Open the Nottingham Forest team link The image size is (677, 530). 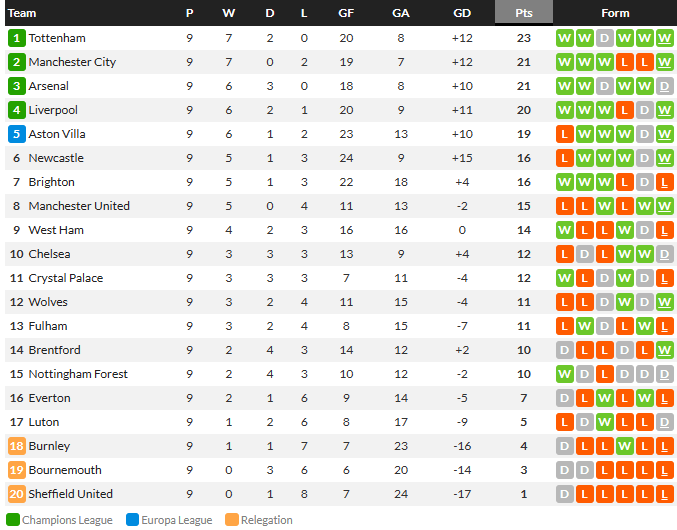(78, 374)
